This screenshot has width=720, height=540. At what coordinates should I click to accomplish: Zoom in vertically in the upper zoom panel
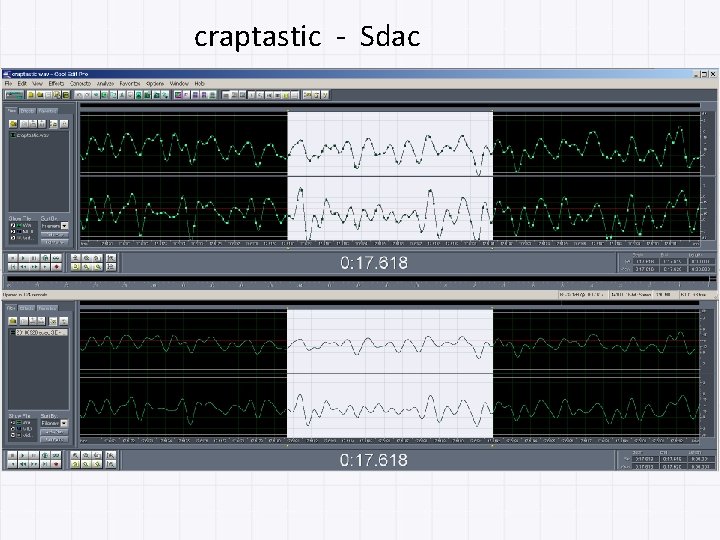[111, 258]
